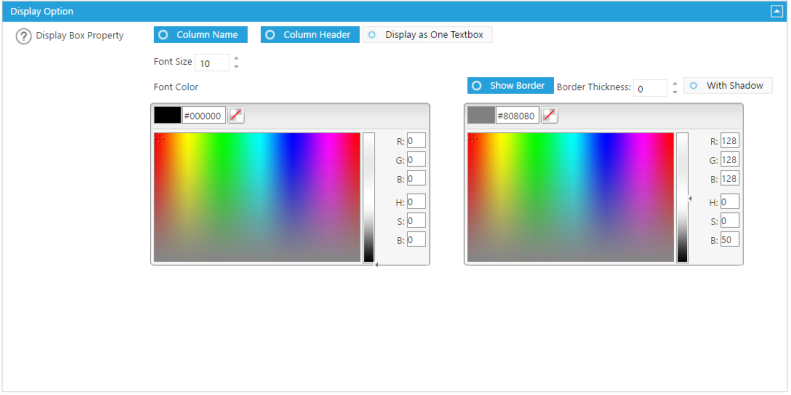791x395 pixels.
Task: Click the Display Option header title
Action: [42, 11]
